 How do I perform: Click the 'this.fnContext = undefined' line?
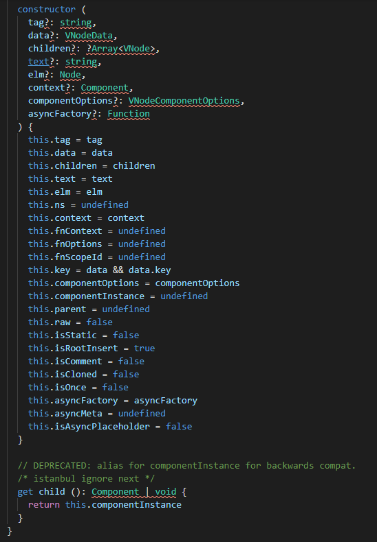(x=97, y=231)
